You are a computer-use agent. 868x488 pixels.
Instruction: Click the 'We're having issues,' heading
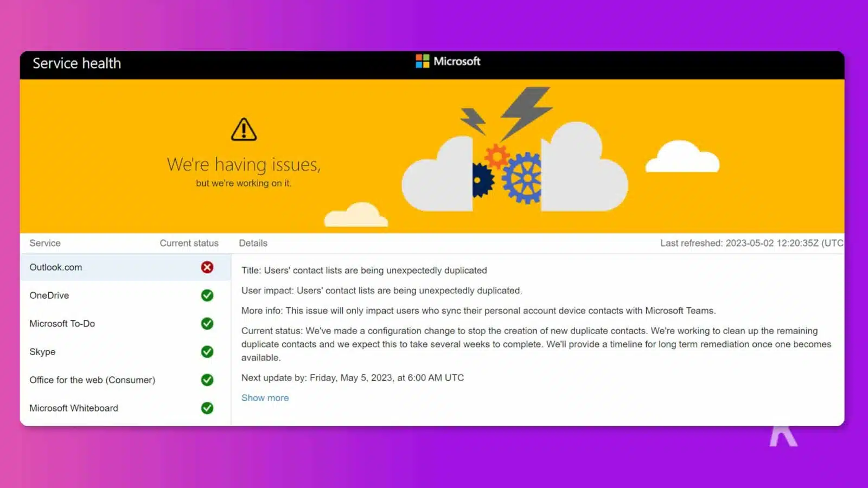(244, 164)
